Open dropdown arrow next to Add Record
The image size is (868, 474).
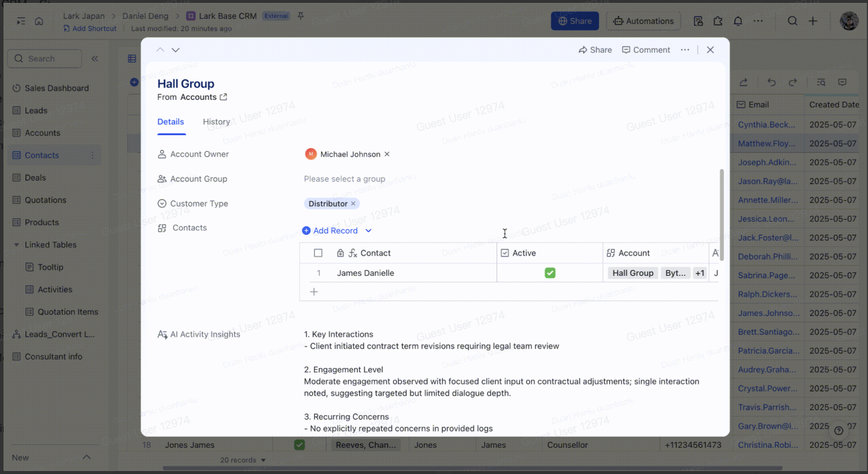coord(368,230)
